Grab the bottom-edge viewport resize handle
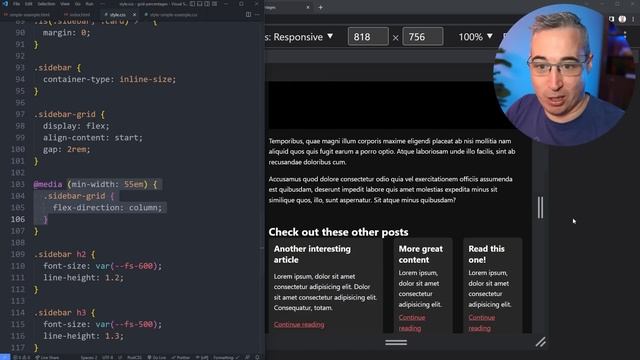640x360 pixels. click(x=396, y=342)
